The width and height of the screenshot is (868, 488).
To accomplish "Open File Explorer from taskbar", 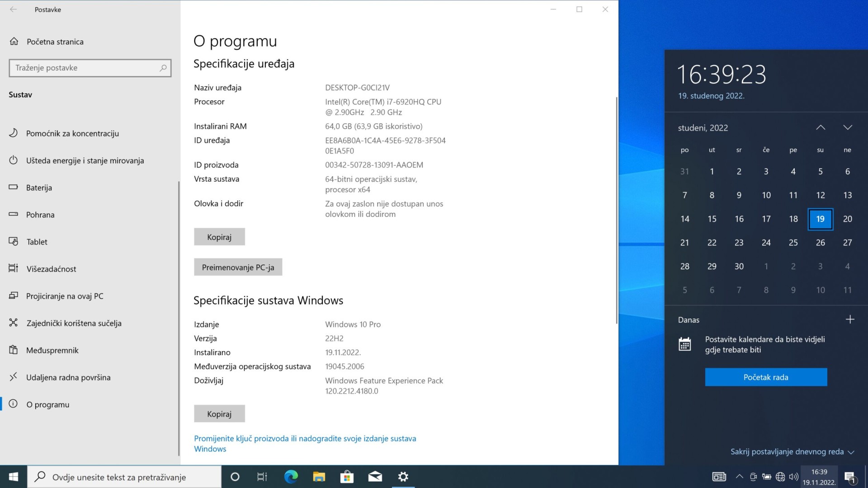I will pos(319,477).
